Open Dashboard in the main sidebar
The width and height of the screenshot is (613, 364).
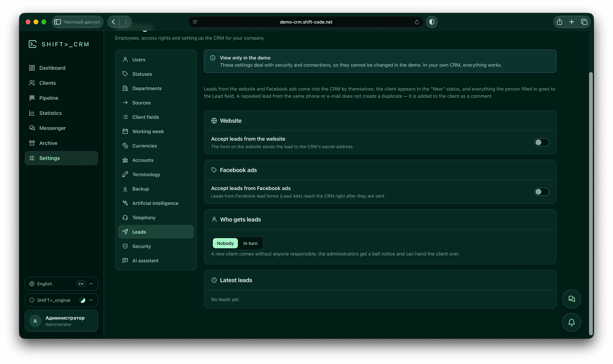coord(61,68)
